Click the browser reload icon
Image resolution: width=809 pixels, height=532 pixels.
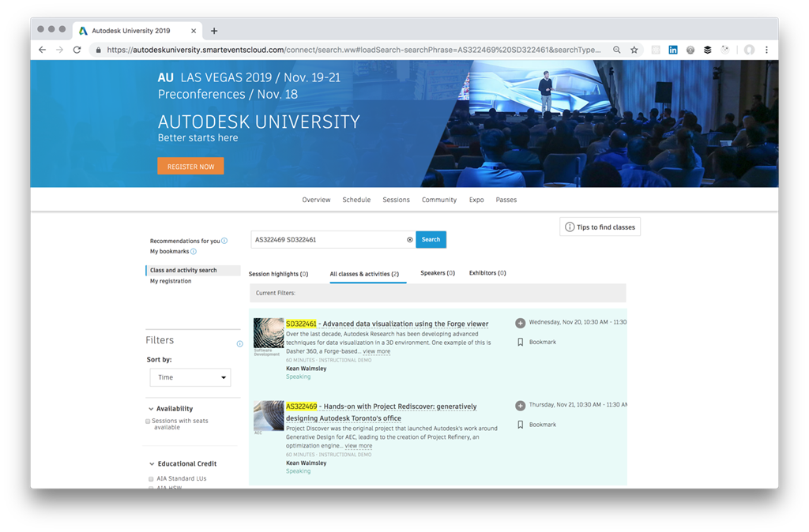(77, 50)
